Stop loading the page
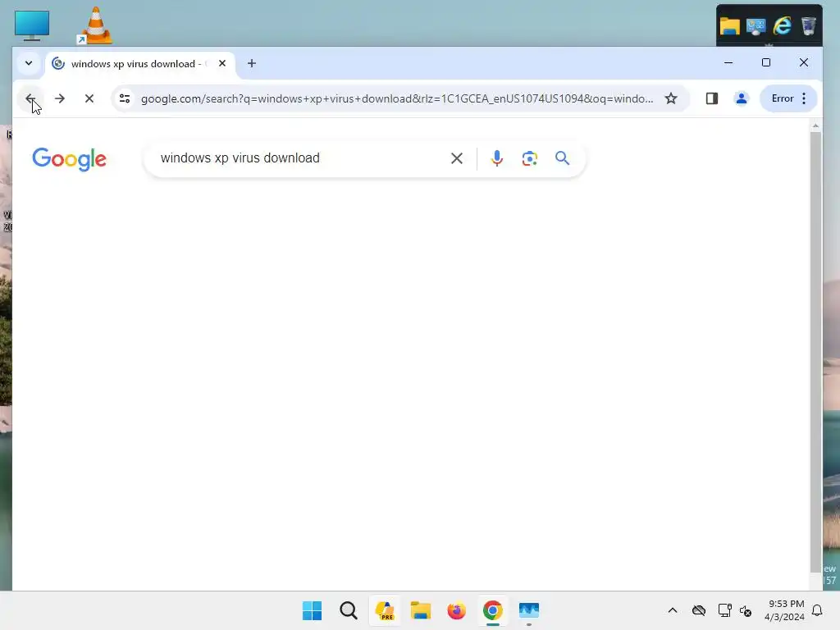 pos(89,98)
